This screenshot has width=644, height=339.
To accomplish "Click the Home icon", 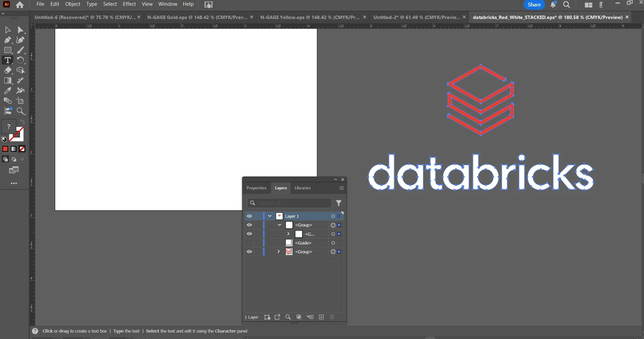I will pyautogui.click(x=20, y=5).
